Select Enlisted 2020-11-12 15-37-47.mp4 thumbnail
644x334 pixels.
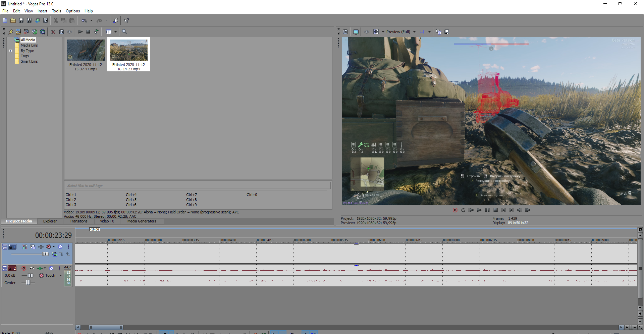86,50
